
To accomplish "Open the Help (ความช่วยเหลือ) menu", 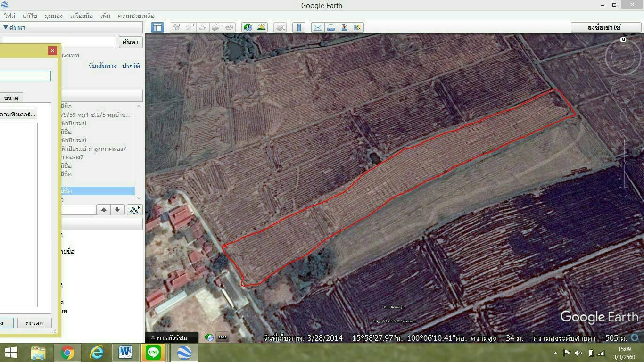I will click(136, 16).
